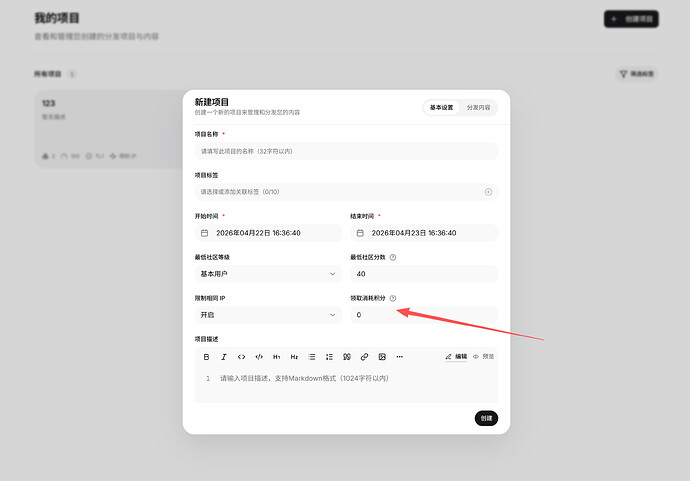Click the 结束时间 date field

tap(424, 233)
